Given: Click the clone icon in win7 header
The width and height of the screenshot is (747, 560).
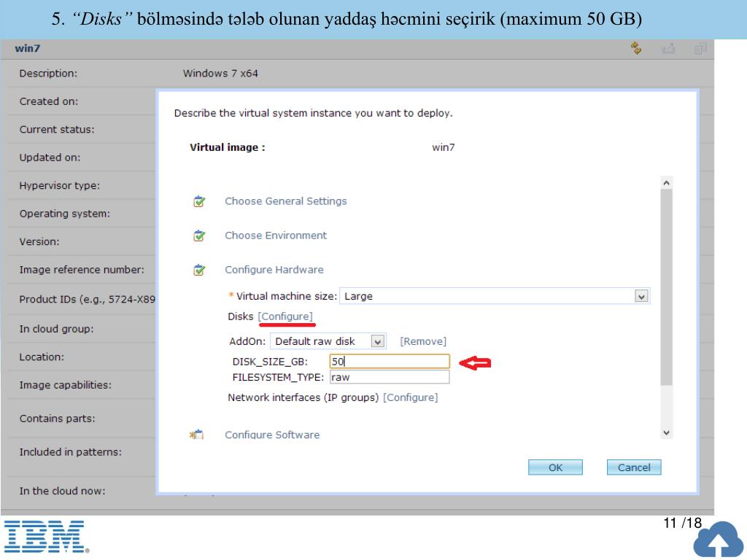Looking at the screenshot, I should (700, 48).
